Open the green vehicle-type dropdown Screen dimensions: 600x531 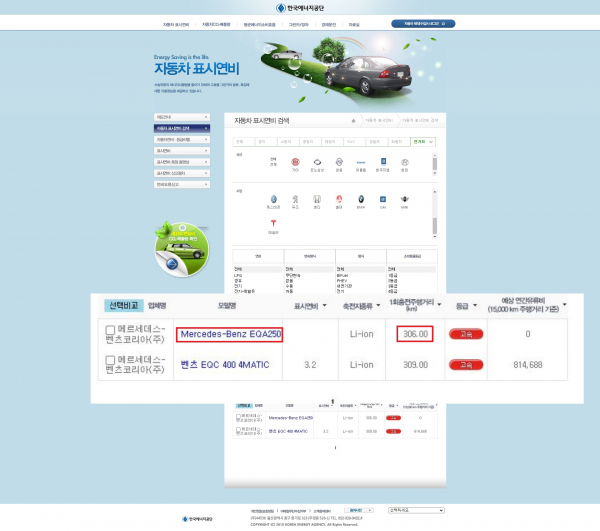pos(423,142)
